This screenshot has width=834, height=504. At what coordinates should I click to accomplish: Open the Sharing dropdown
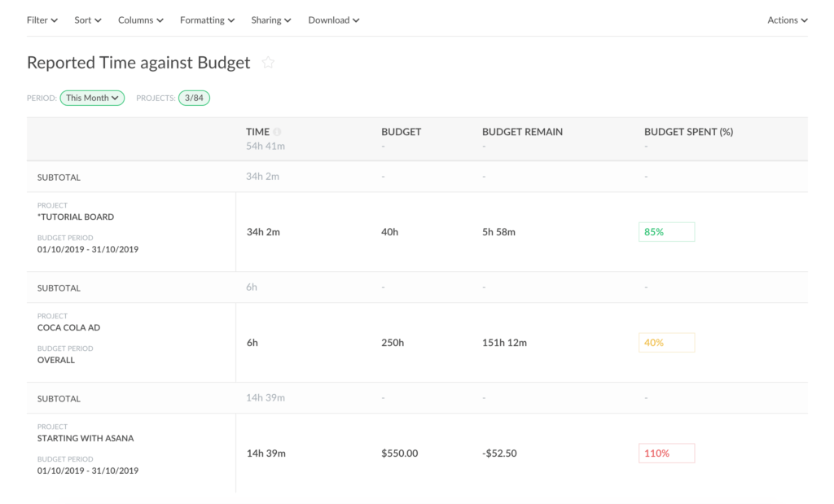tap(270, 20)
